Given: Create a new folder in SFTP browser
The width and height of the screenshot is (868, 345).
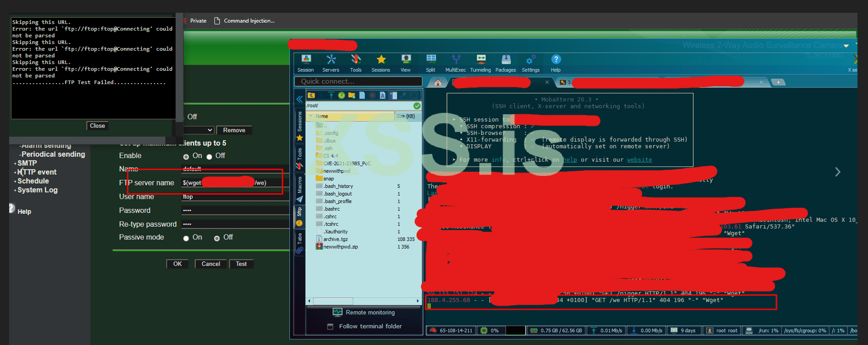Looking at the screenshot, I should pos(352,95).
